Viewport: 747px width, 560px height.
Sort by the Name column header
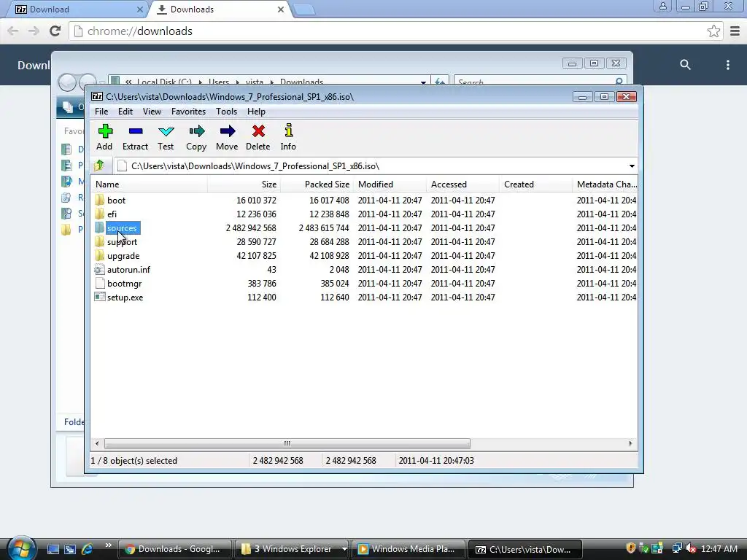[149, 184]
